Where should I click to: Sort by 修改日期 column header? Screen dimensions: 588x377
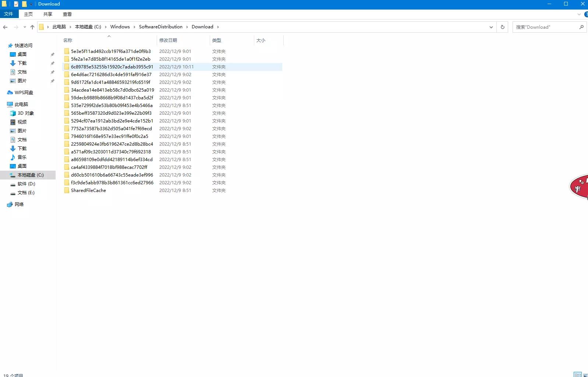coord(168,40)
